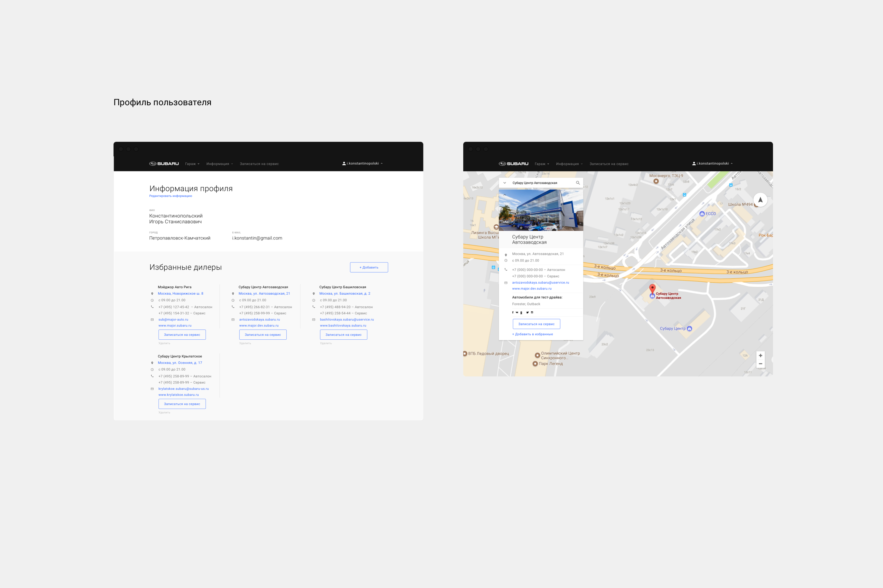The width and height of the screenshot is (883, 588).
Task: Click the Facebook icon in dealer card
Action: click(x=512, y=312)
